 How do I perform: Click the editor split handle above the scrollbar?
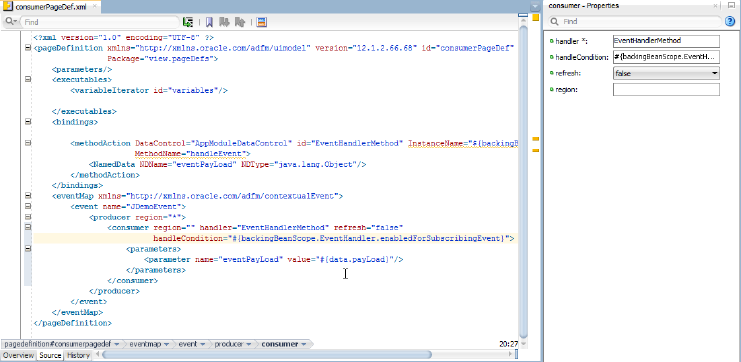tap(523, 15)
